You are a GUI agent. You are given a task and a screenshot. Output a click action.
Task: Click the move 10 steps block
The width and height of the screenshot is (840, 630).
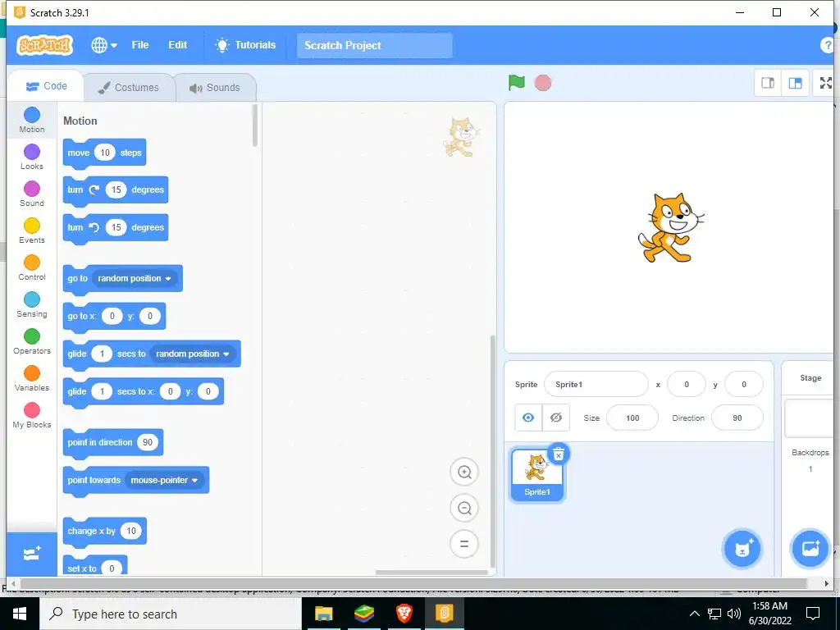coord(104,153)
